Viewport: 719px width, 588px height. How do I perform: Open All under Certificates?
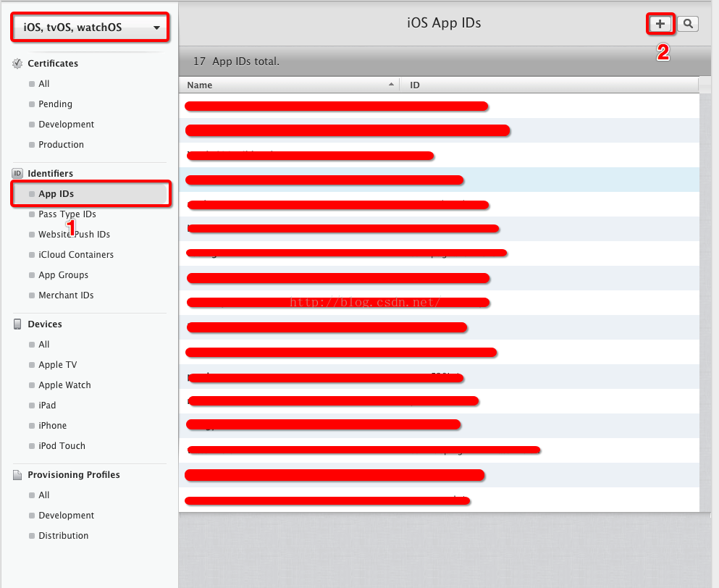coord(43,84)
